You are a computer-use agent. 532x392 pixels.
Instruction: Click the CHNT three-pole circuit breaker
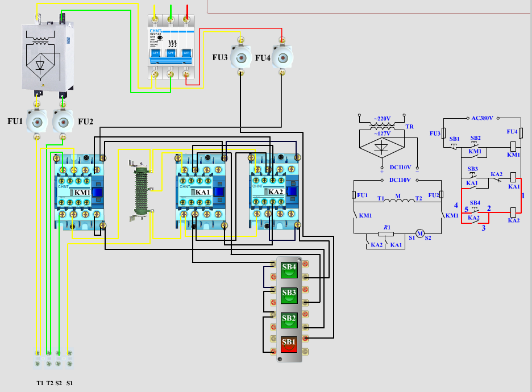[171, 47]
